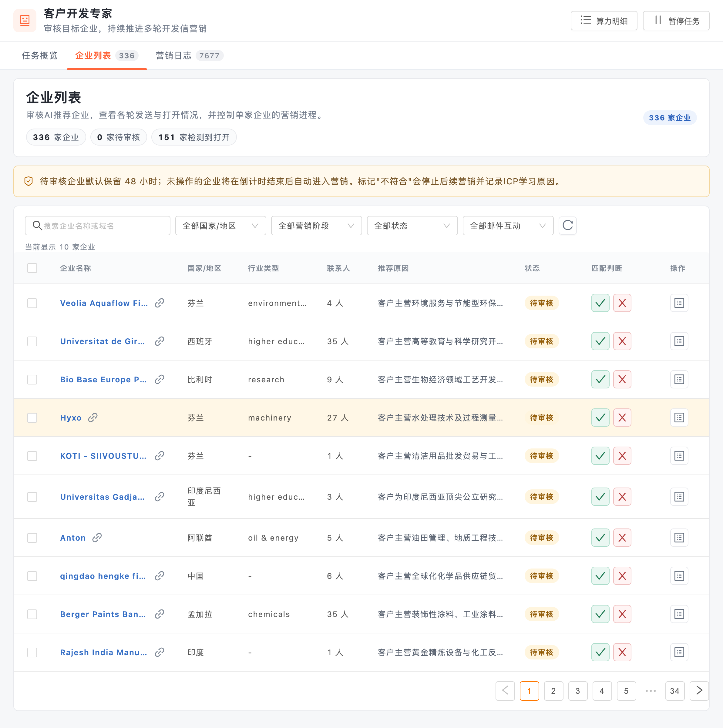Reject match for Hyxo row
This screenshot has height=728, width=723.
(x=622, y=418)
